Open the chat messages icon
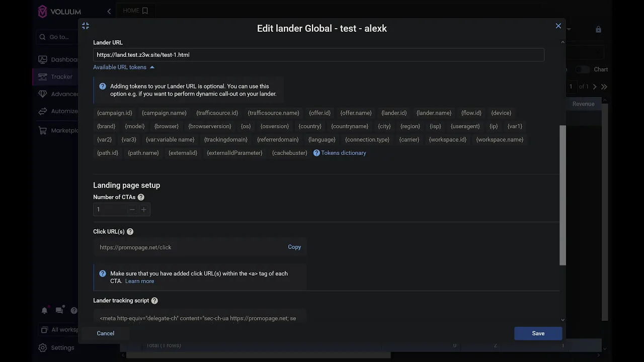644x362 pixels. pyautogui.click(x=59, y=311)
